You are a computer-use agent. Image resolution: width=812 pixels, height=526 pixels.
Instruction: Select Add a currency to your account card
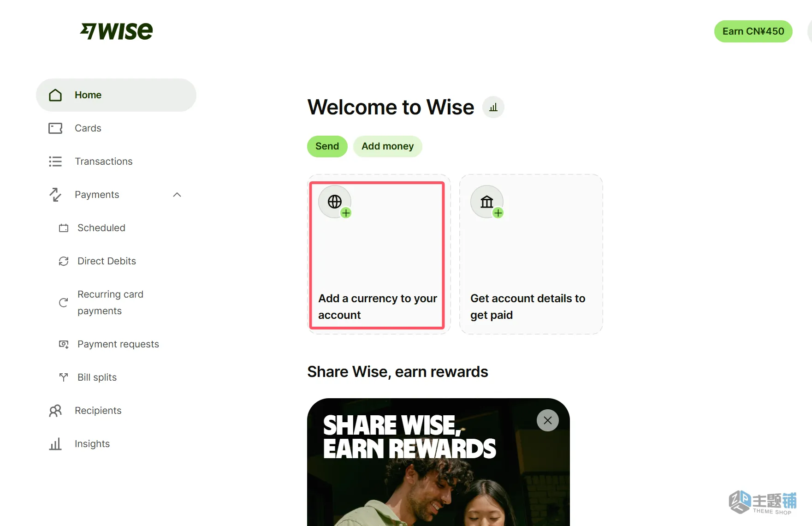[x=379, y=254]
